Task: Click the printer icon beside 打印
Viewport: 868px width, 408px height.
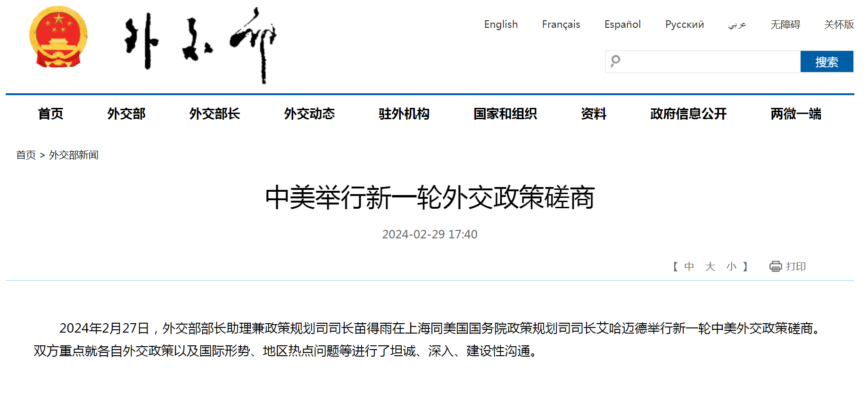Action: click(x=775, y=267)
